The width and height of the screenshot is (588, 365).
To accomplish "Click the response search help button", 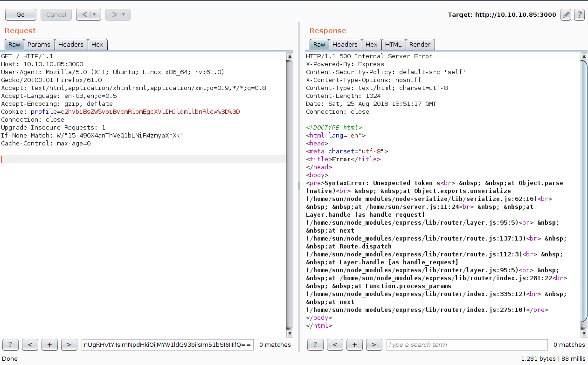I will pos(315,344).
